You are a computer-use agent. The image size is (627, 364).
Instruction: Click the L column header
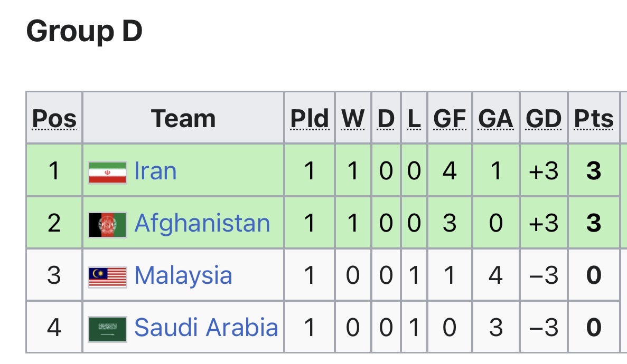[414, 119]
